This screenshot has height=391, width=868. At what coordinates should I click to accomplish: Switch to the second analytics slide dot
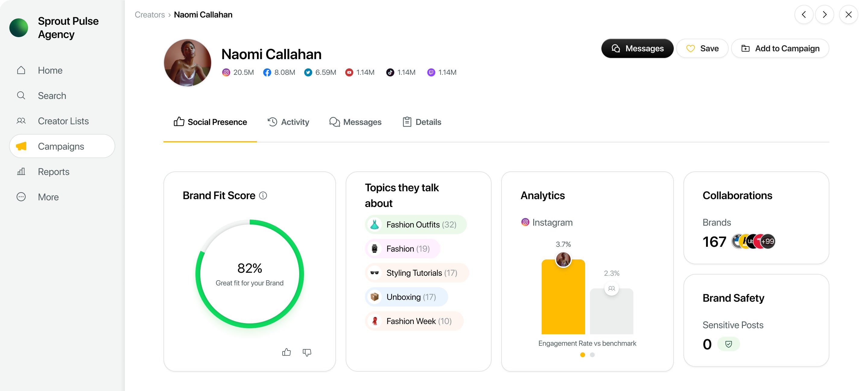tap(592, 354)
